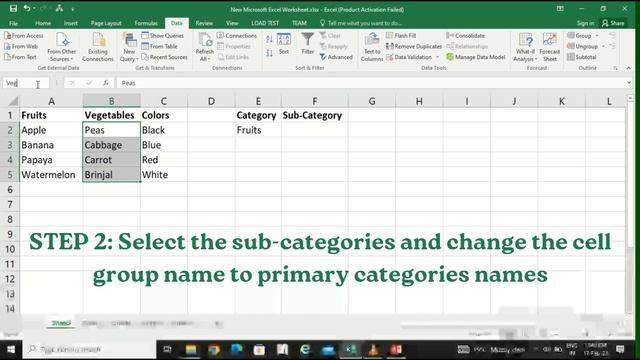The height and width of the screenshot is (360, 640).
Task: Switch to the Insert tab
Action: tap(71, 23)
